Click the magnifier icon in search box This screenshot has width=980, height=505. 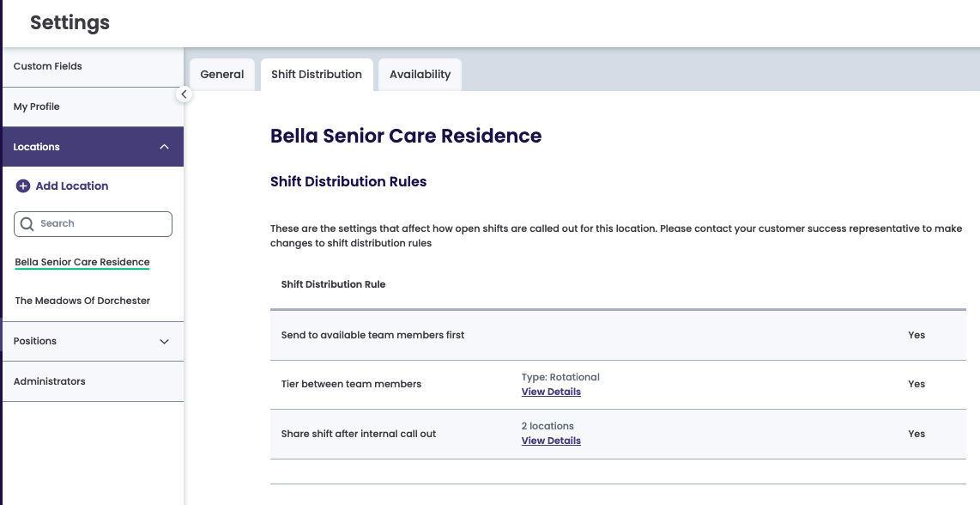[27, 223]
